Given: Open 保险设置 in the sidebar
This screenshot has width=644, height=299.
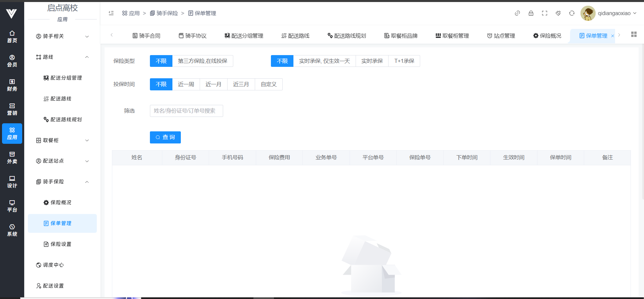Looking at the screenshot, I should click(61, 244).
